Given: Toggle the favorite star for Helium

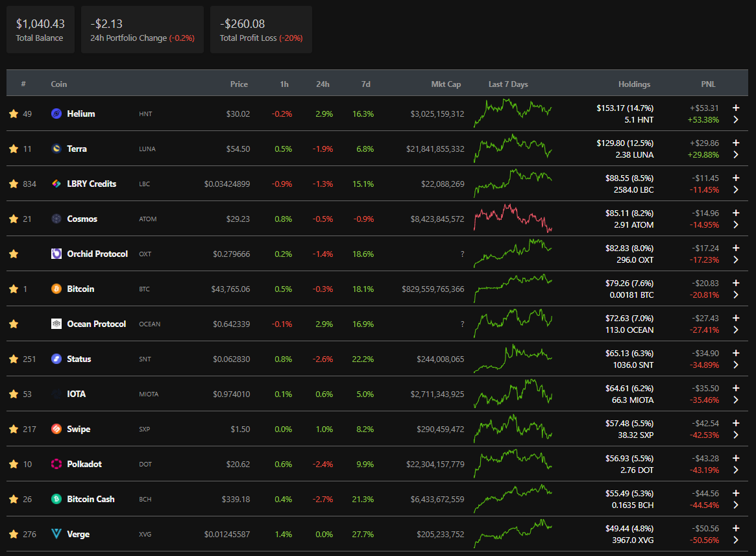Looking at the screenshot, I should coord(14,114).
